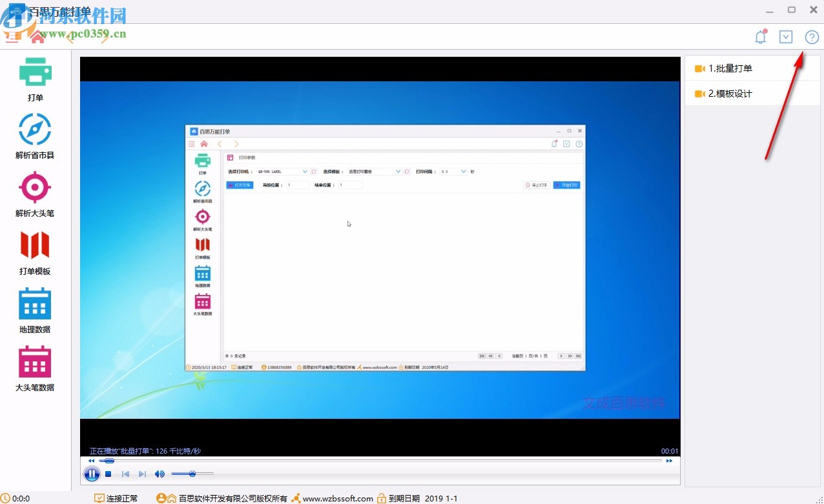Fast forward using the seek bar right arrows
824x504 pixels.
[670, 461]
